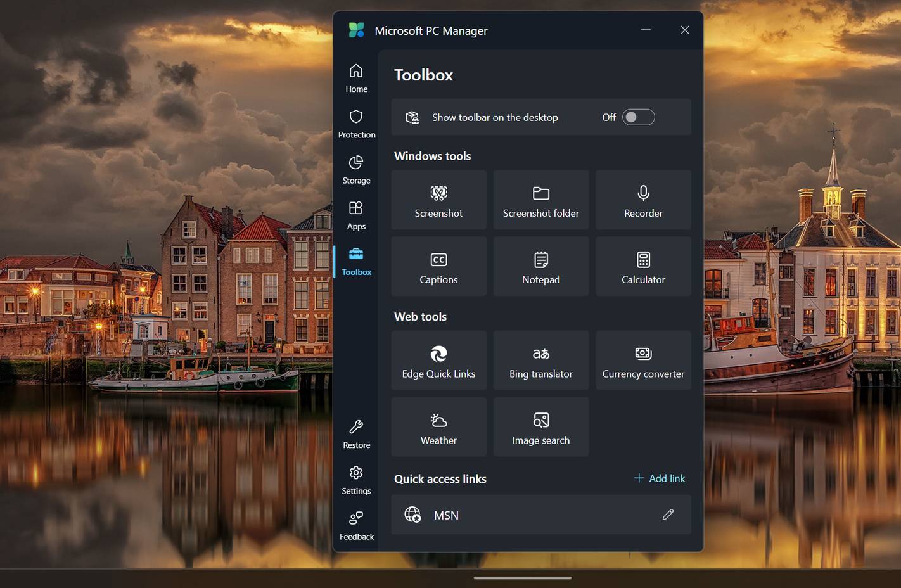Open the Calculator tool
Image resolution: width=901 pixels, height=588 pixels.
click(x=642, y=266)
